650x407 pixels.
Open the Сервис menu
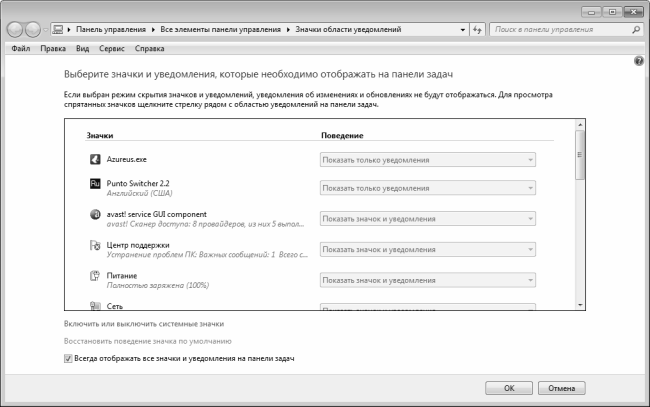(x=112, y=47)
